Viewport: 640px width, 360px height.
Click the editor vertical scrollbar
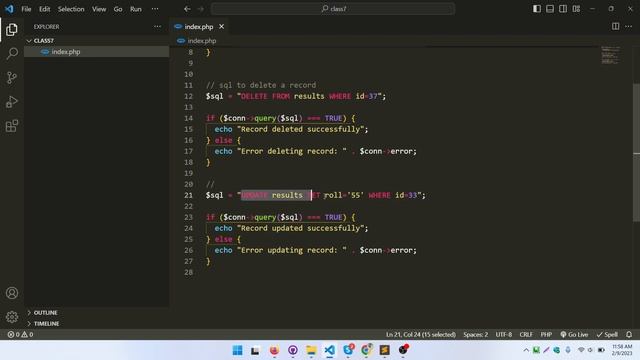pos(636,152)
